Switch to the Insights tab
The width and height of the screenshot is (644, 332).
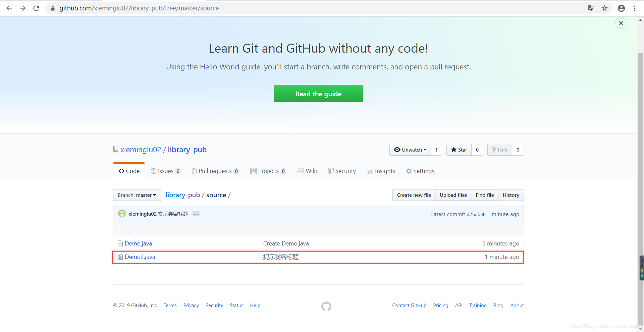(x=381, y=171)
